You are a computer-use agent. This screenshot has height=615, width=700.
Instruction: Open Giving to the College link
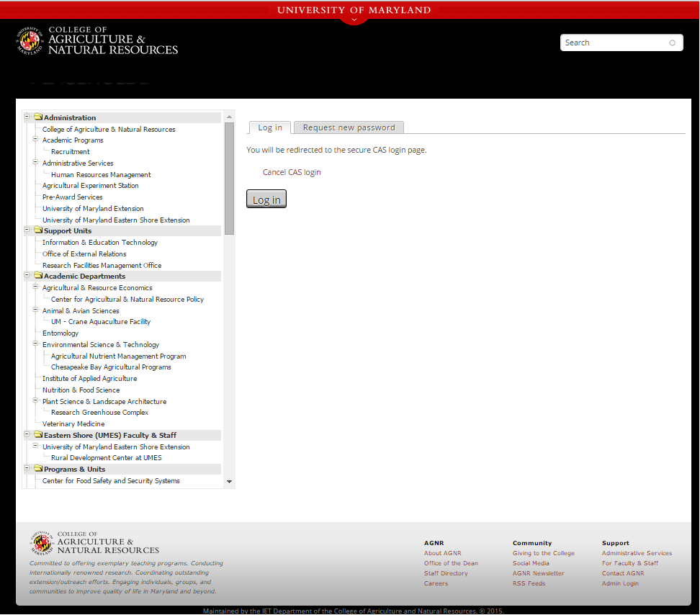point(544,553)
